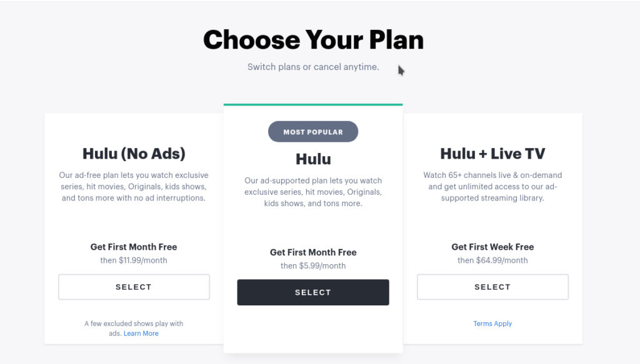Click the MOST POPULAR badge

[312, 131]
